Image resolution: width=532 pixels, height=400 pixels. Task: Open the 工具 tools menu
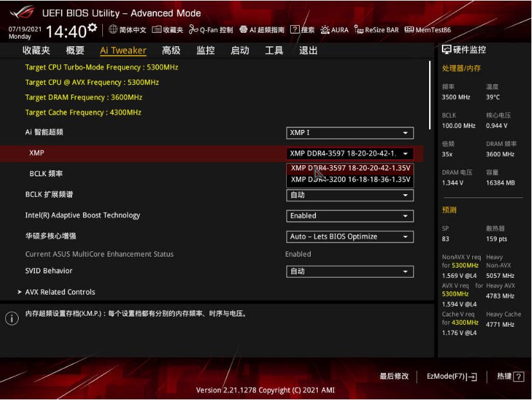pos(273,50)
